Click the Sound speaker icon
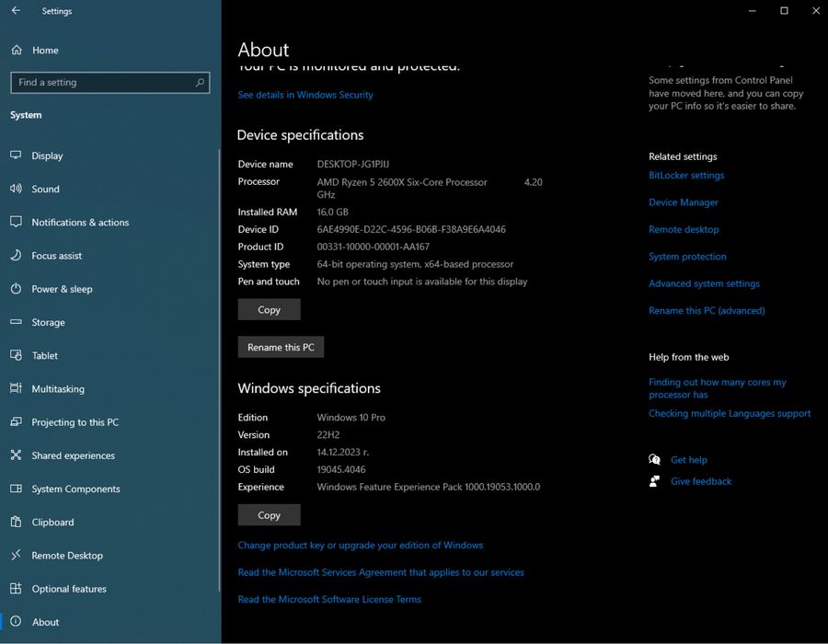 pyautogui.click(x=16, y=189)
